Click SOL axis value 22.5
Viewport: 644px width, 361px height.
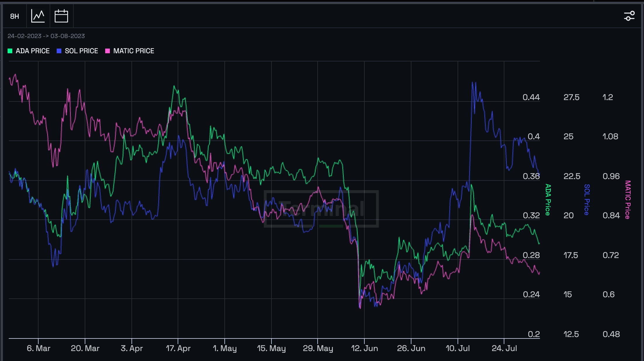pyautogui.click(x=572, y=176)
